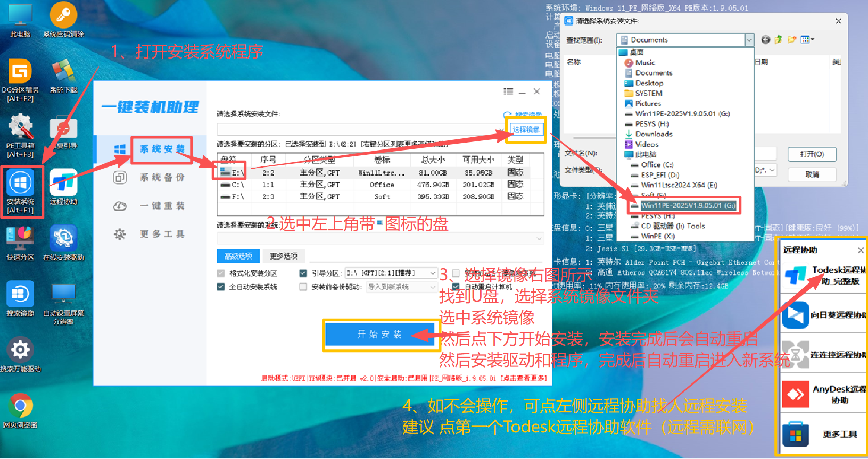Viewport: 868px width, 459px height.
Task: Click the Todesk远程协助 icon in remote panel
Action: tap(795, 276)
